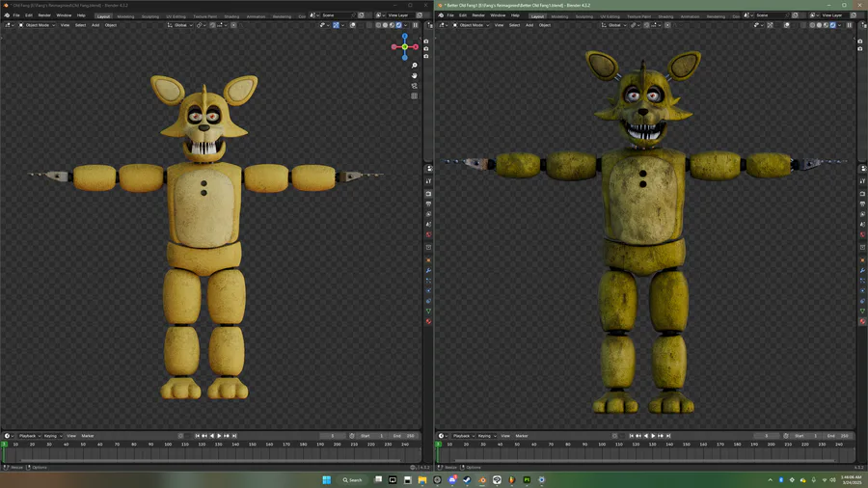Switch orthographic/perspective grid icon in left viewport

pyautogui.click(x=414, y=95)
